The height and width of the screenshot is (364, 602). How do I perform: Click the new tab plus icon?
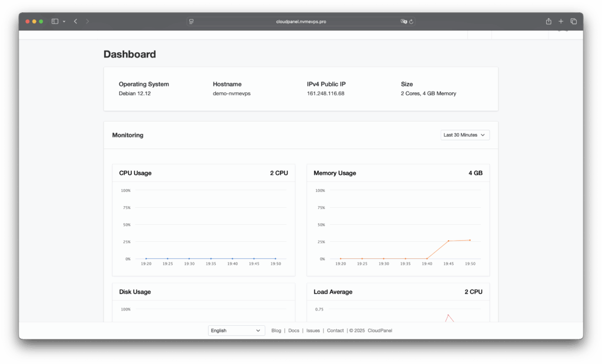coord(561,21)
